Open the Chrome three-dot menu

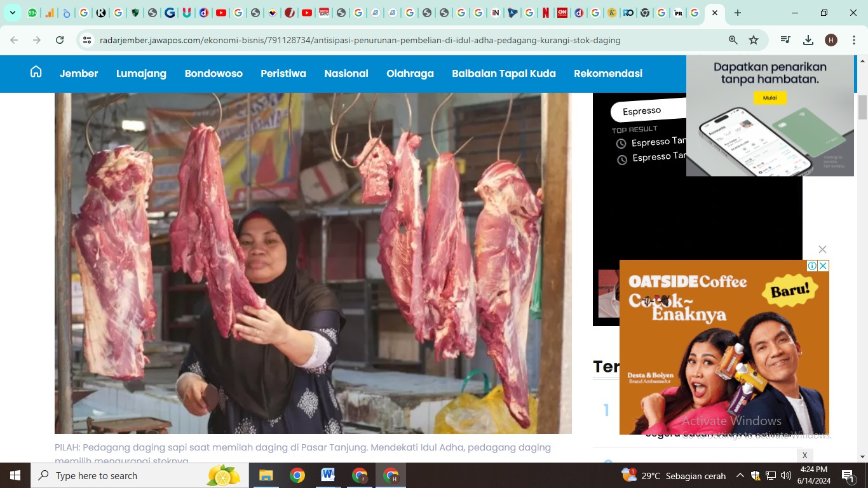point(853,40)
